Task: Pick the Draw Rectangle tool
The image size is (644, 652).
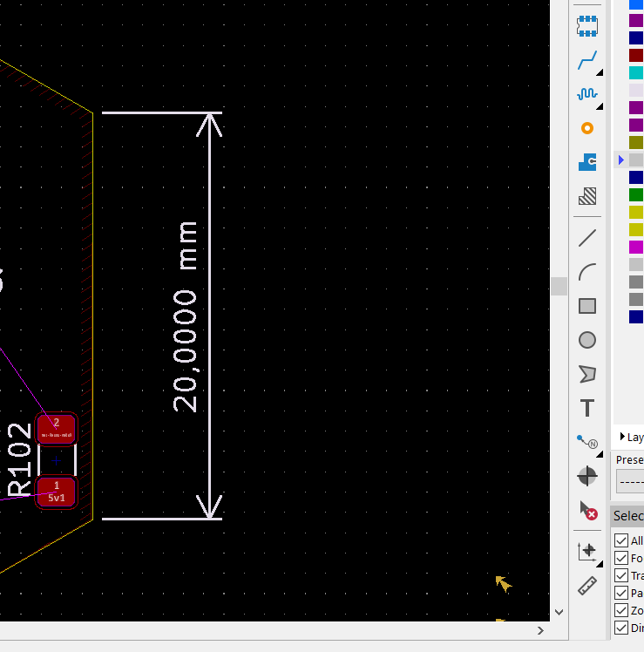Action: click(x=587, y=306)
